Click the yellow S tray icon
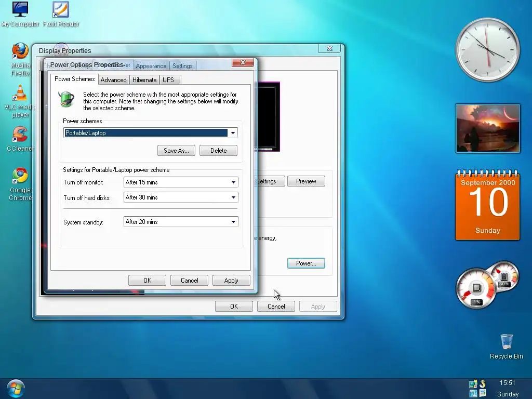The width and height of the screenshot is (532, 399). coord(483,384)
